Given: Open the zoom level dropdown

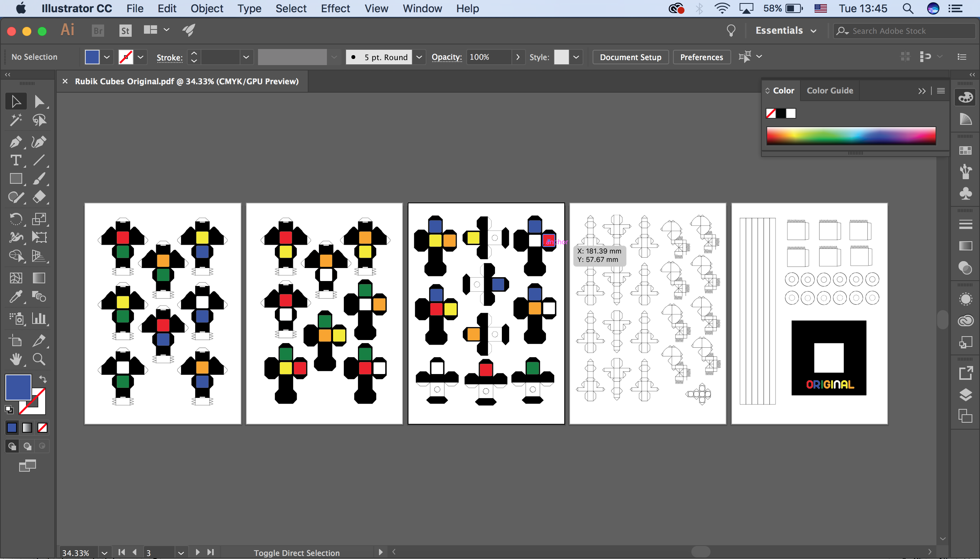Looking at the screenshot, I should pos(104,553).
